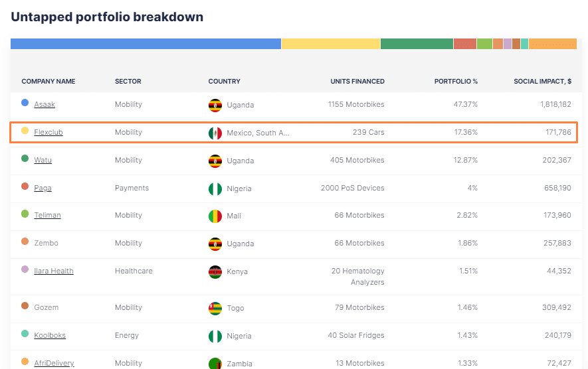Click the blue dot beside Asaak
Viewport: 588px width, 369px height.
25,103
